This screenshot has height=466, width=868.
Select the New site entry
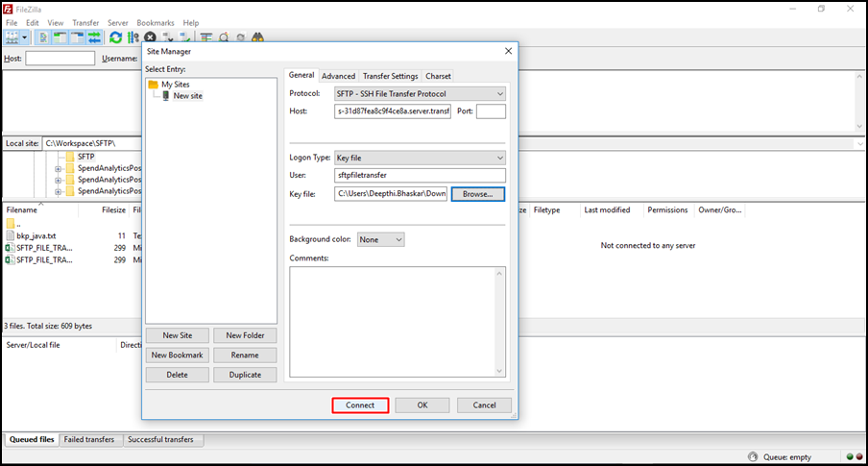tap(187, 96)
